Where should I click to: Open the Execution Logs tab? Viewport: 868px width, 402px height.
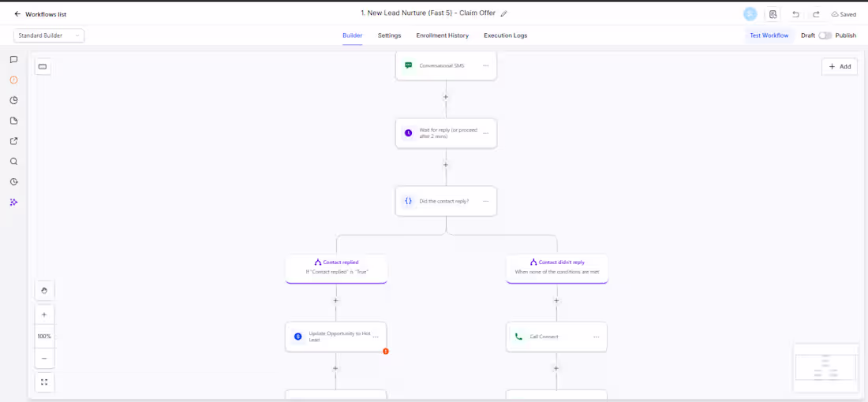[x=505, y=35]
